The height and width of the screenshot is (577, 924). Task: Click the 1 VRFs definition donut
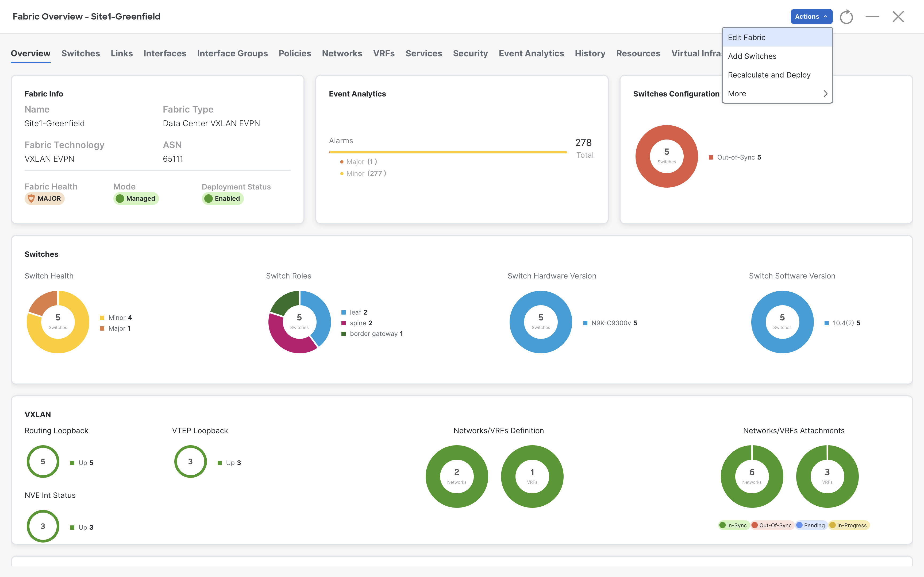pos(532,477)
